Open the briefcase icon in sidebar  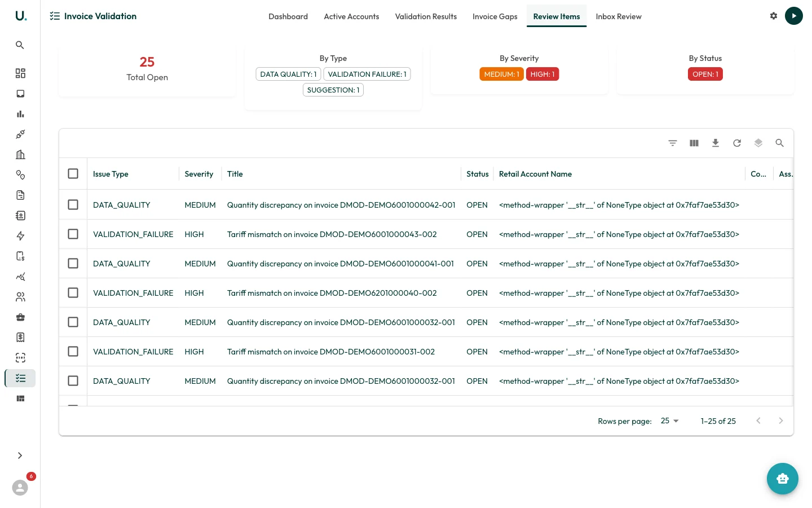(20, 317)
